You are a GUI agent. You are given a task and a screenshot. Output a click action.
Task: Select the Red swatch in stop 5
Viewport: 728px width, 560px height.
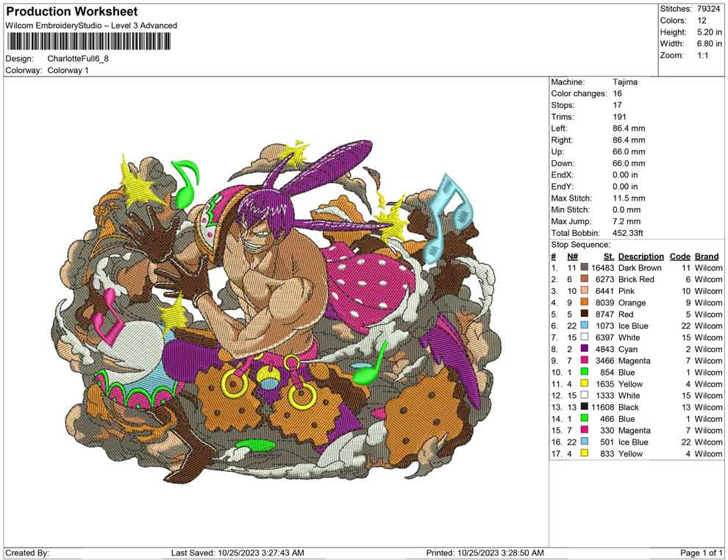pyautogui.click(x=585, y=314)
